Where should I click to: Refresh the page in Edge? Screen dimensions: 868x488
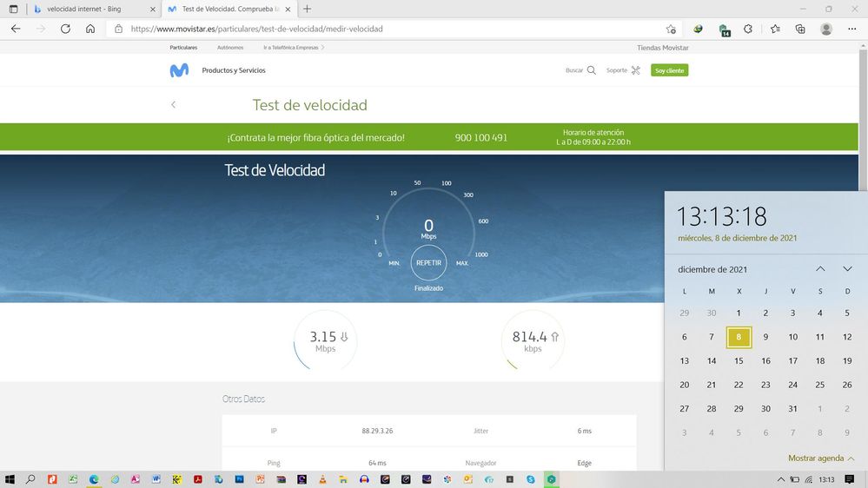point(65,29)
